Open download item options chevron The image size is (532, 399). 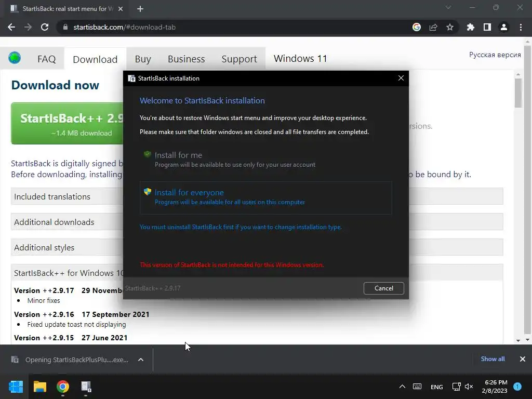click(x=141, y=360)
